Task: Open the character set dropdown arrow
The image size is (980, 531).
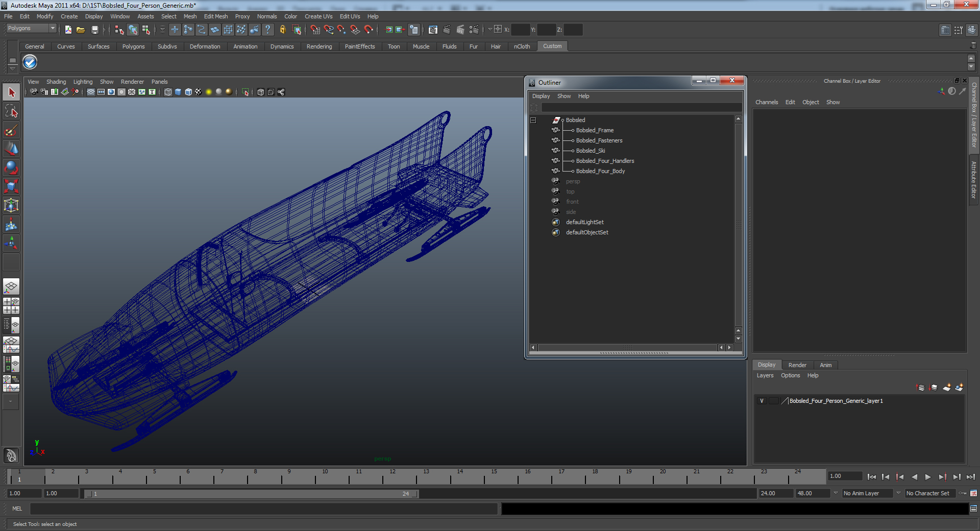Action: click(x=899, y=493)
